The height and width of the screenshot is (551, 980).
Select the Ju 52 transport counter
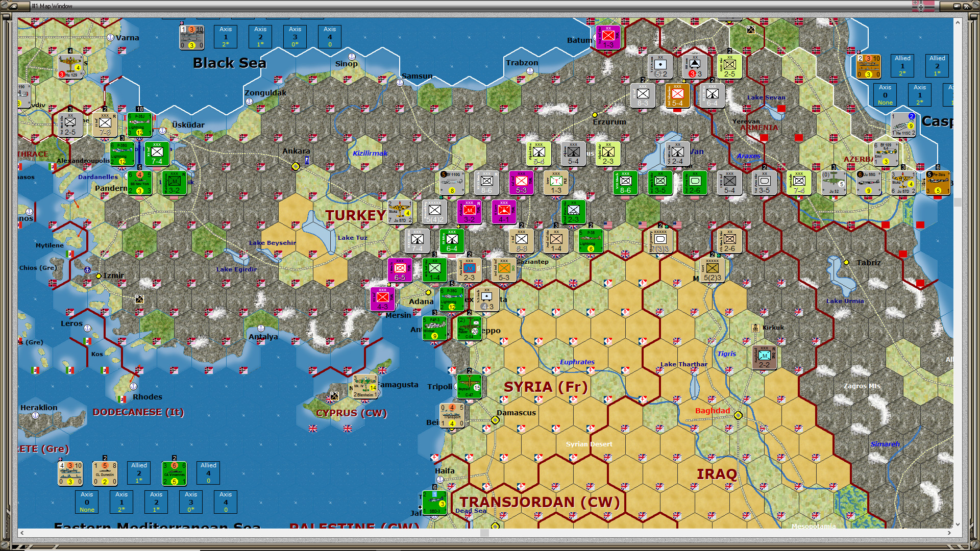pyautogui.click(x=834, y=183)
